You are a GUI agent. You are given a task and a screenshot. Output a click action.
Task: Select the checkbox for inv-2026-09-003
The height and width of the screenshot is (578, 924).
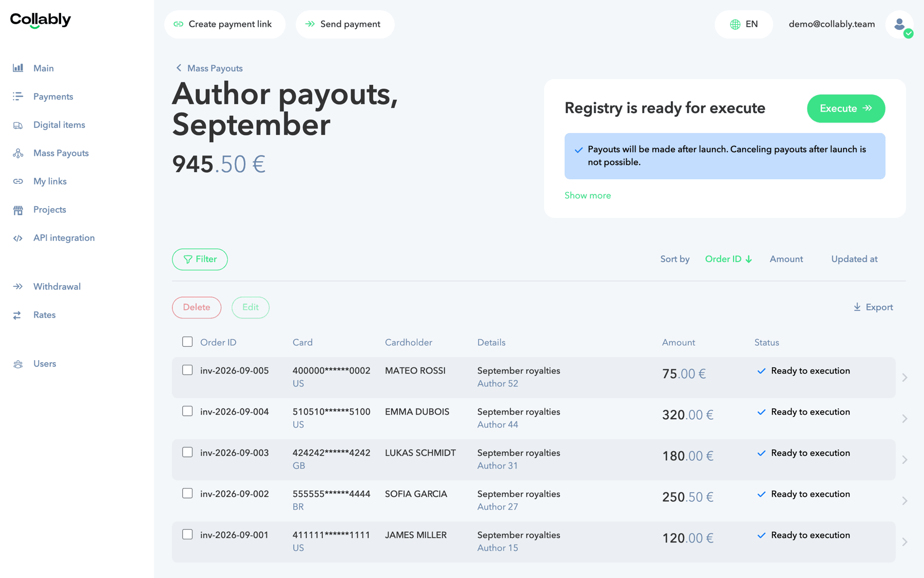coord(187,452)
